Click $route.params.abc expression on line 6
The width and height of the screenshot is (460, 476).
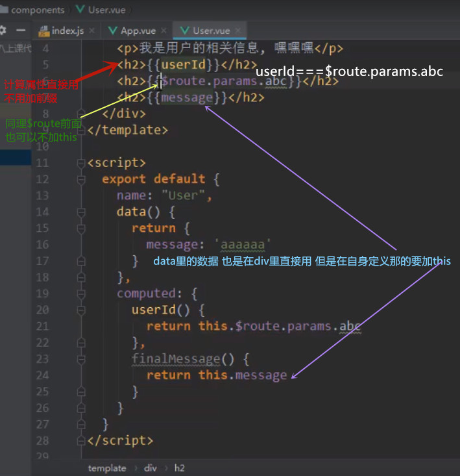(224, 81)
